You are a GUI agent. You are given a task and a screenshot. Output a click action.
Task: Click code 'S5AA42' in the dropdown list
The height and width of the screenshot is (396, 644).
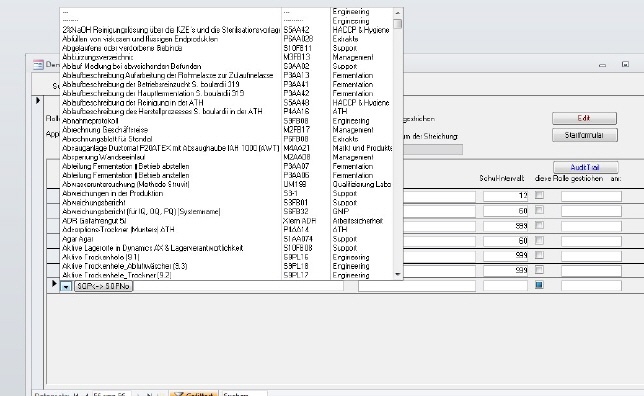(296, 30)
